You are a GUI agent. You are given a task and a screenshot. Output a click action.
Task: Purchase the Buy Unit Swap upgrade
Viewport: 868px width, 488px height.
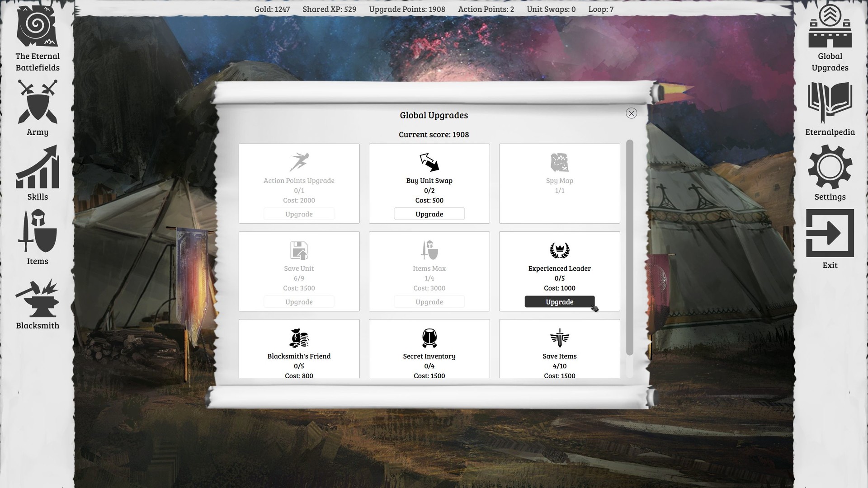429,214
